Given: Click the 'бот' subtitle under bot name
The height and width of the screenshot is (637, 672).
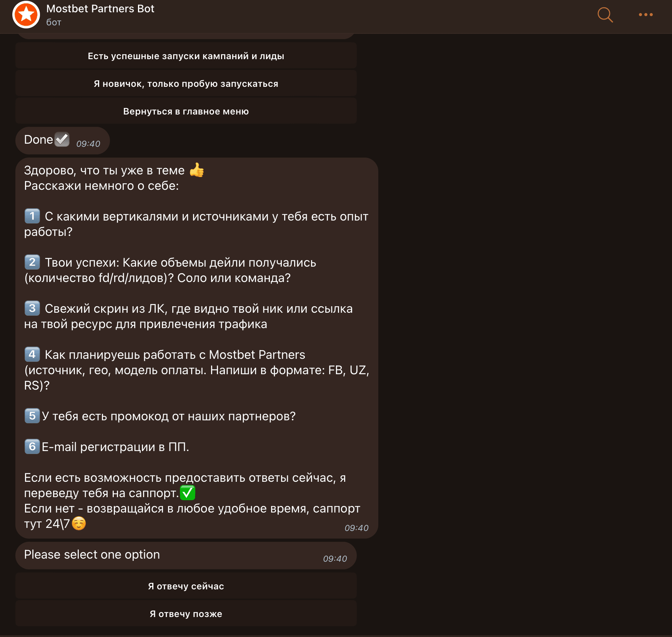Looking at the screenshot, I should click(x=54, y=22).
